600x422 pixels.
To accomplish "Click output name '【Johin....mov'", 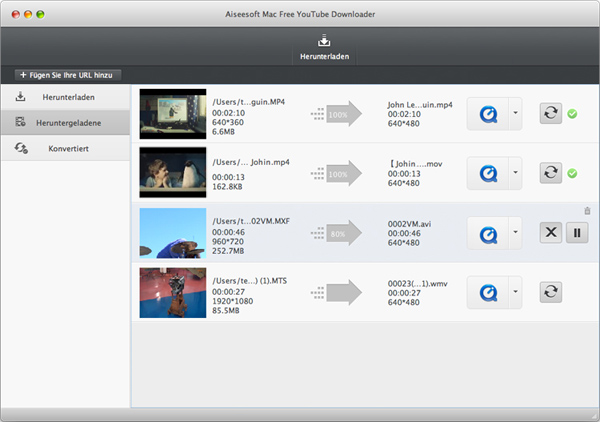I will click(x=415, y=164).
